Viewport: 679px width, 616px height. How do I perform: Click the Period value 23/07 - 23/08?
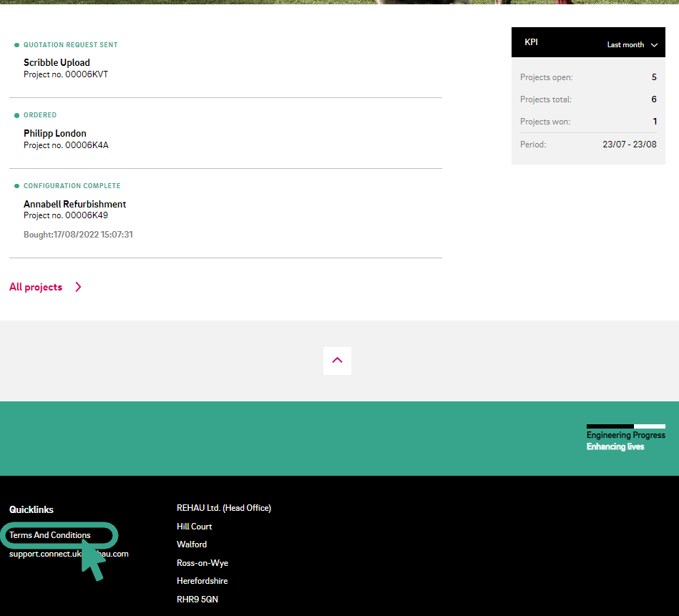point(630,144)
